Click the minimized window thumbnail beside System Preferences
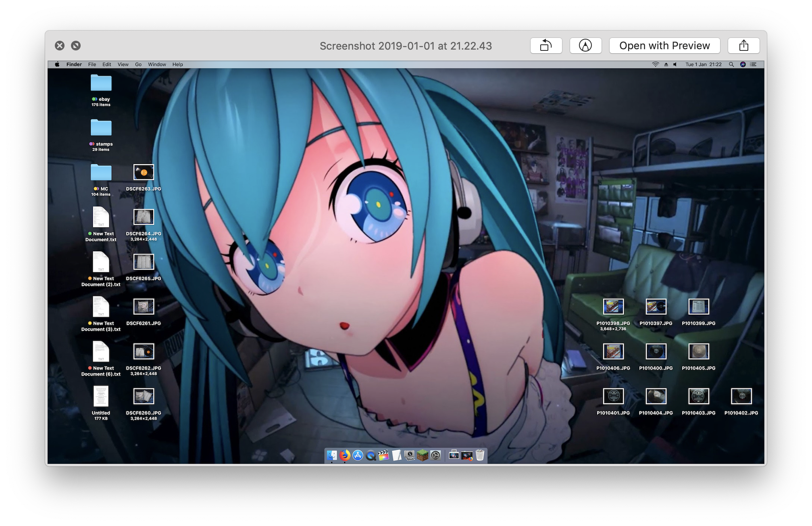 pyautogui.click(x=454, y=455)
